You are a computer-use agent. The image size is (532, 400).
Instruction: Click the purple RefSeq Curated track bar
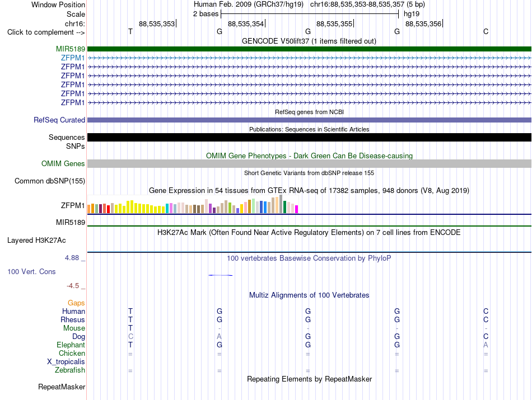(x=309, y=120)
